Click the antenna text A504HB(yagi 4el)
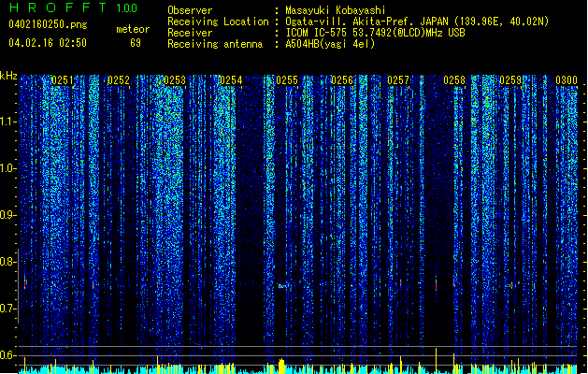The image size is (588, 374). point(330,44)
